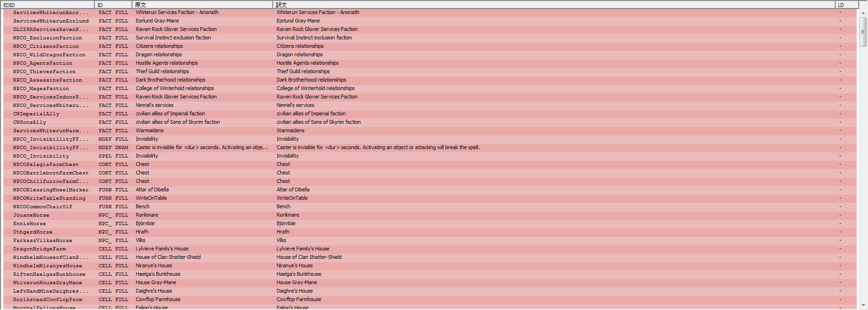Select the NPCOCommonChair01F EDID row
The height and width of the screenshot is (310, 868).
pos(430,207)
